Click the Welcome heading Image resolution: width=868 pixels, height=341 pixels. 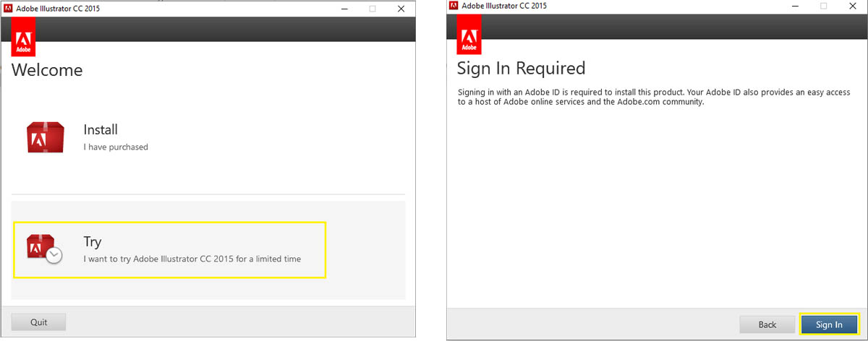point(47,70)
